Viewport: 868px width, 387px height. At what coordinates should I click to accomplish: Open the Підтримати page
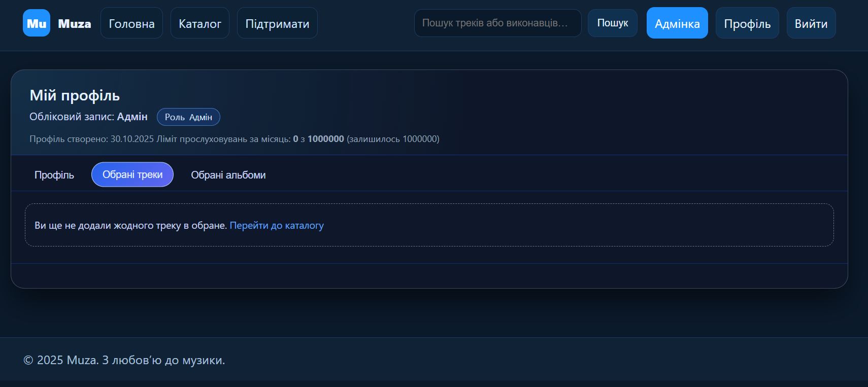277,23
